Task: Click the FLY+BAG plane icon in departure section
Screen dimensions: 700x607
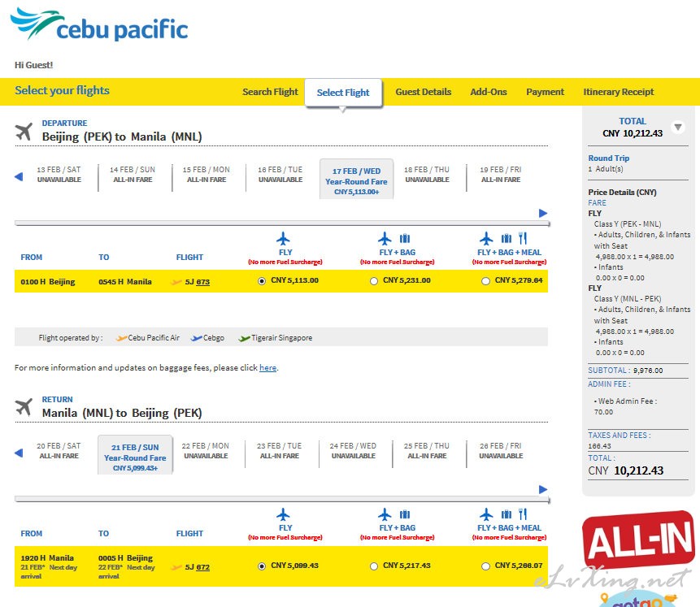Action: 385,239
